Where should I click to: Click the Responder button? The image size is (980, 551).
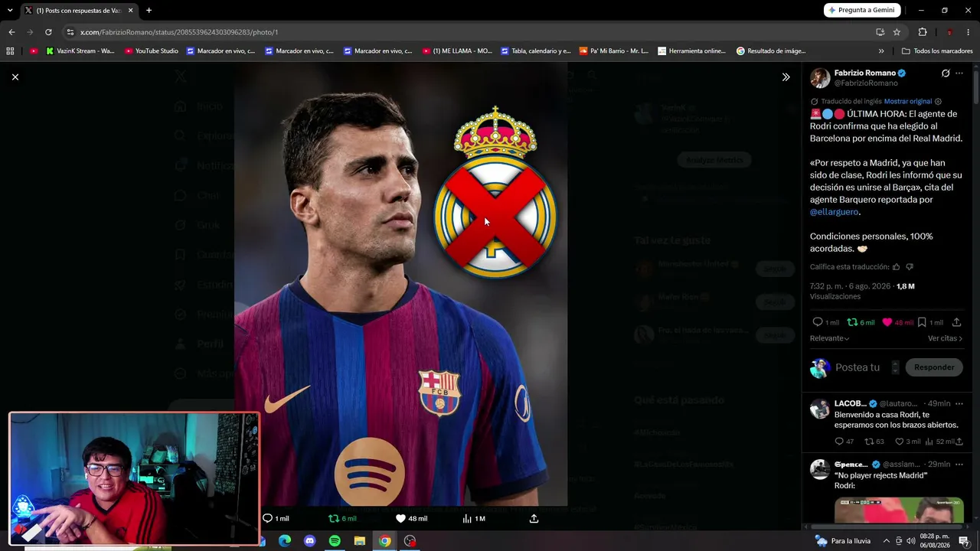[934, 367]
